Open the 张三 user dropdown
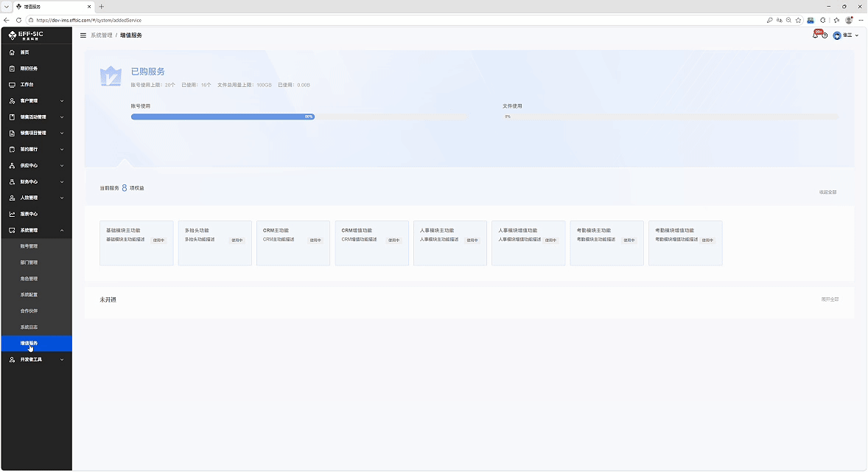 point(846,35)
